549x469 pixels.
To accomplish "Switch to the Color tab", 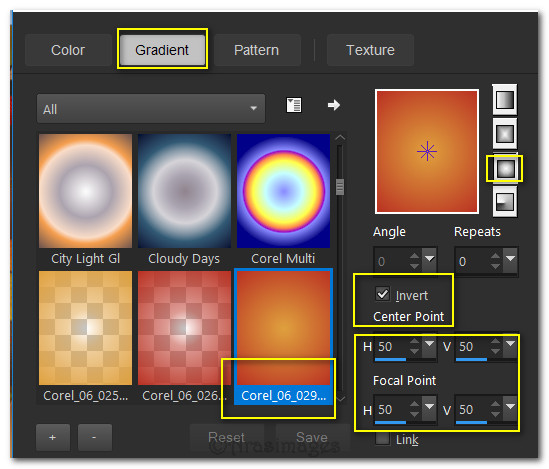I will [x=68, y=50].
